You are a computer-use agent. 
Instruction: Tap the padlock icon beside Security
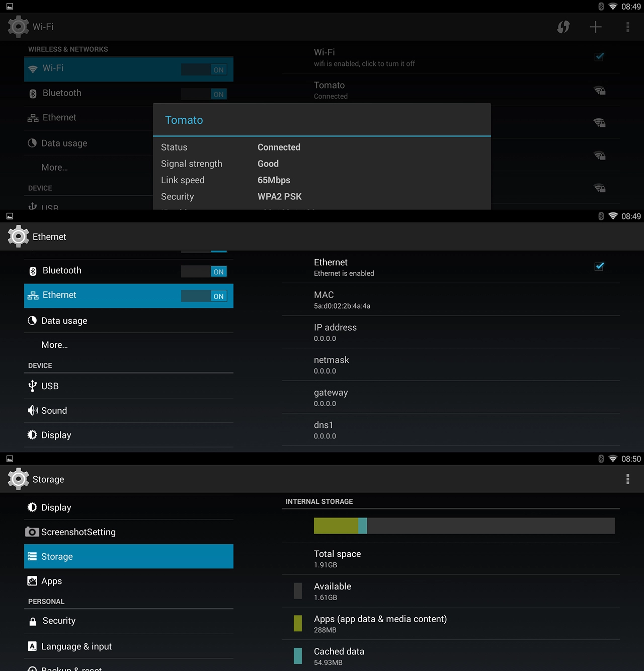[x=33, y=621]
